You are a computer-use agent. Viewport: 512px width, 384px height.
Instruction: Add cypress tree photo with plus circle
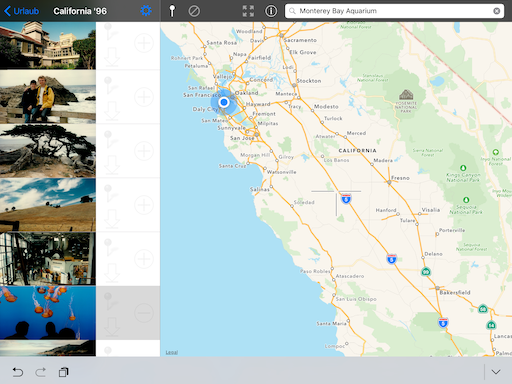click(144, 151)
